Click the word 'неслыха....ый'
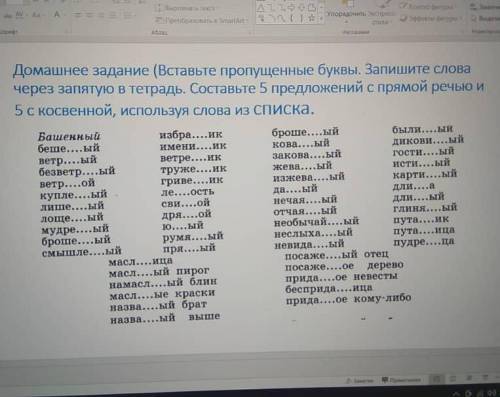The height and width of the screenshot is (397, 500). click(313, 234)
